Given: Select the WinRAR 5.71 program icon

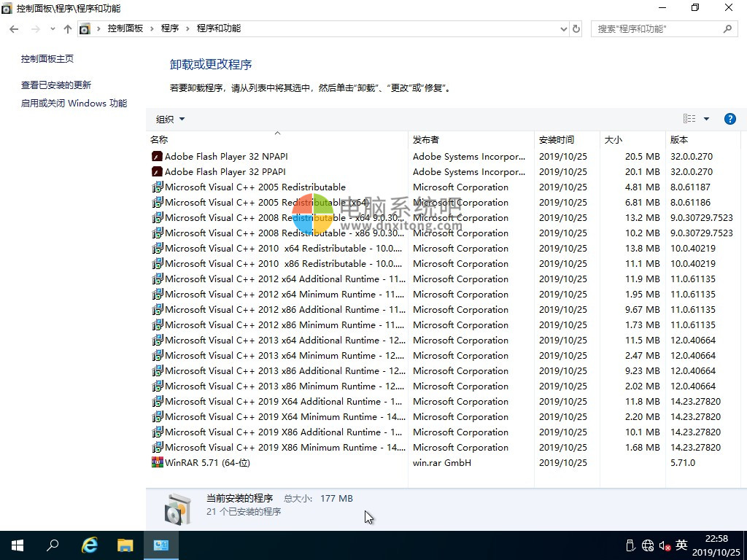Looking at the screenshot, I should click(x=157, y=463).
